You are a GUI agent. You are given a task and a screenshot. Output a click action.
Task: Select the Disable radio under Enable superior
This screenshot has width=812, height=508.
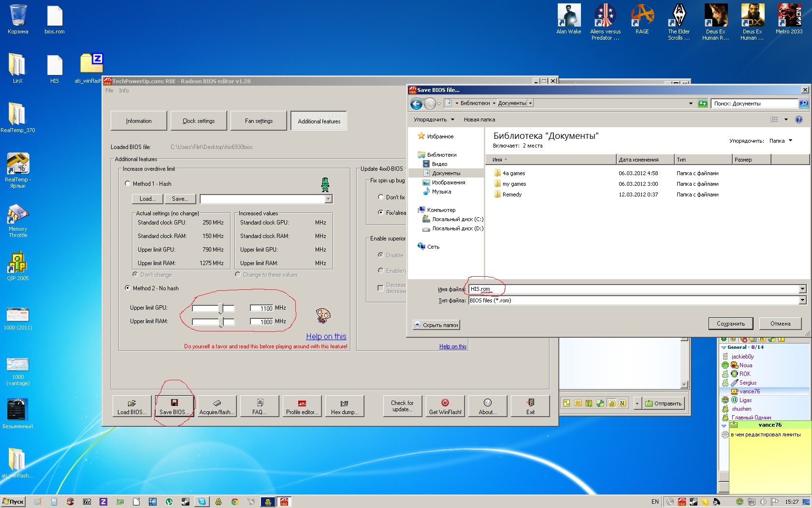381,255
